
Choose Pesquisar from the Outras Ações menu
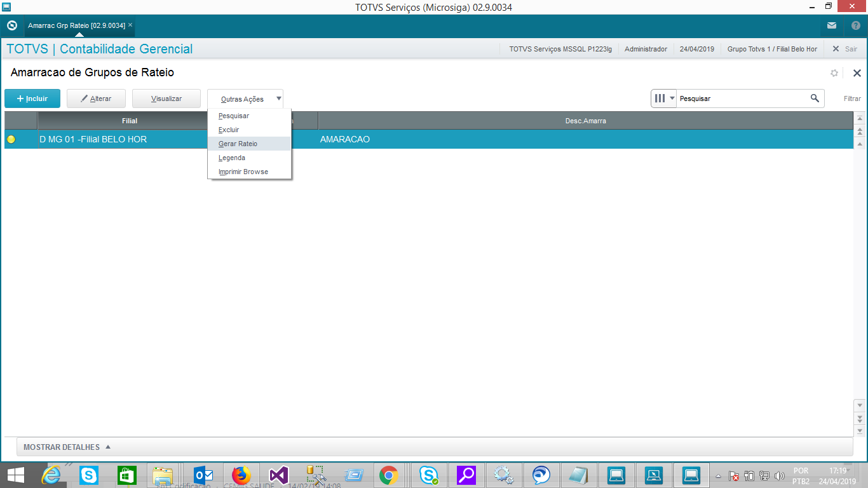tap(249, 116)
